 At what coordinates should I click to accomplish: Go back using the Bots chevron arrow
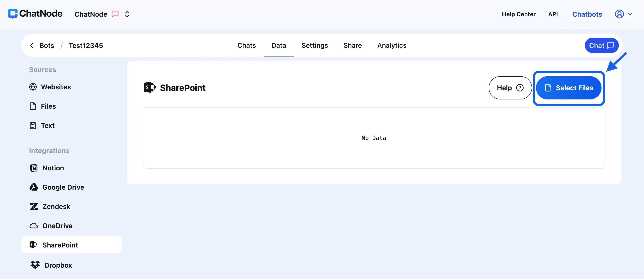coord(32,46)
